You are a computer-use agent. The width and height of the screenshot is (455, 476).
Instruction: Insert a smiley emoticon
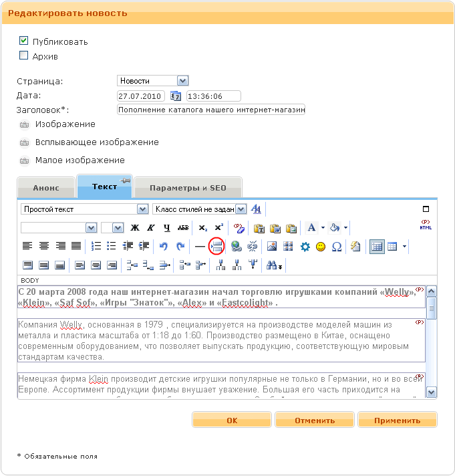[321, 246]
